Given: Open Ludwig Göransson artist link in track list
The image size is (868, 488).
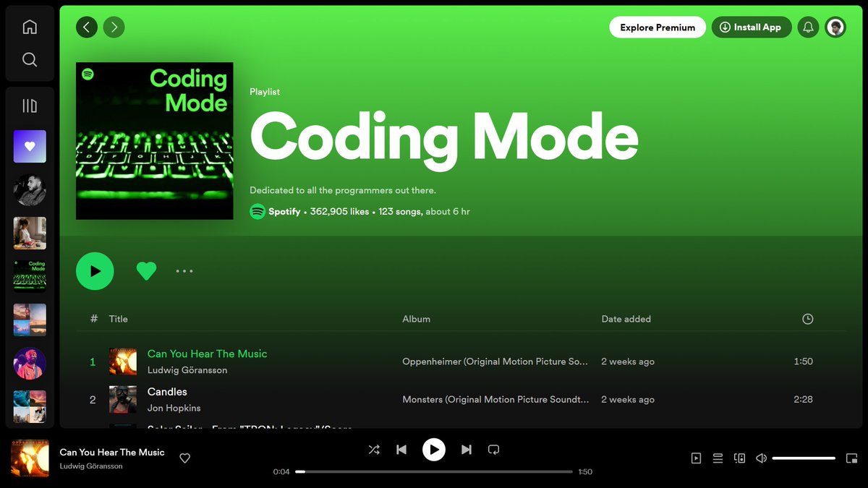Looking at the screenshot, I should (x=187, y=370).
